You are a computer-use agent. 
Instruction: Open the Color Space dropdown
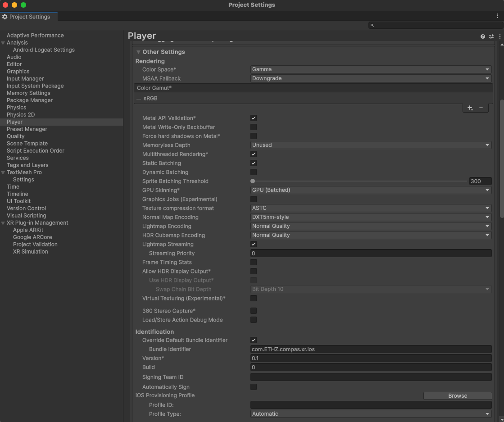click(370, 69)
